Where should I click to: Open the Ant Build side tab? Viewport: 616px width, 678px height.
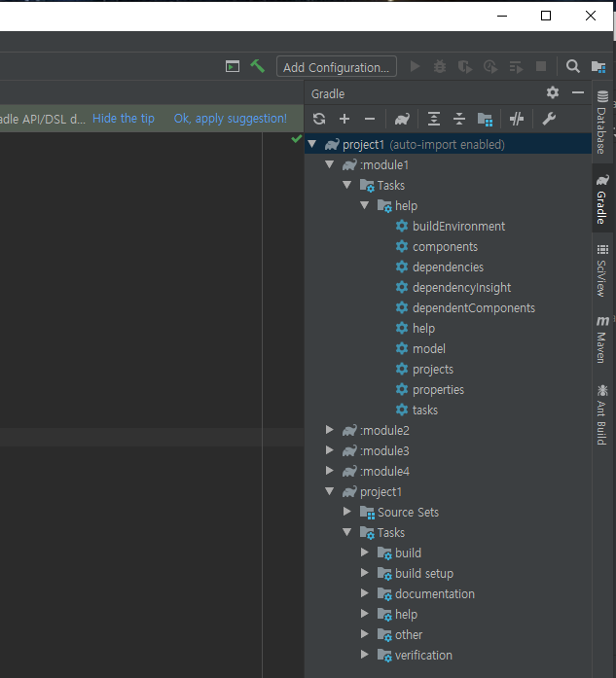click(602, 414)
